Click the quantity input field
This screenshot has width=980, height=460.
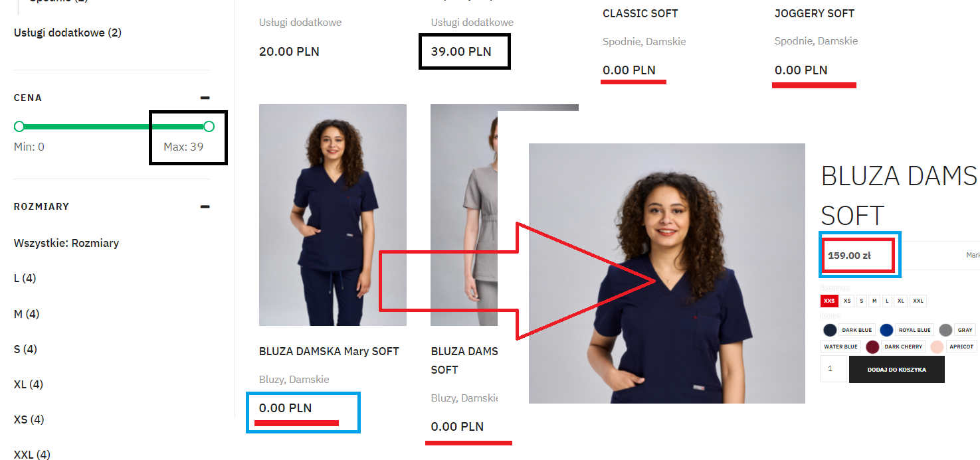(834, 369)
